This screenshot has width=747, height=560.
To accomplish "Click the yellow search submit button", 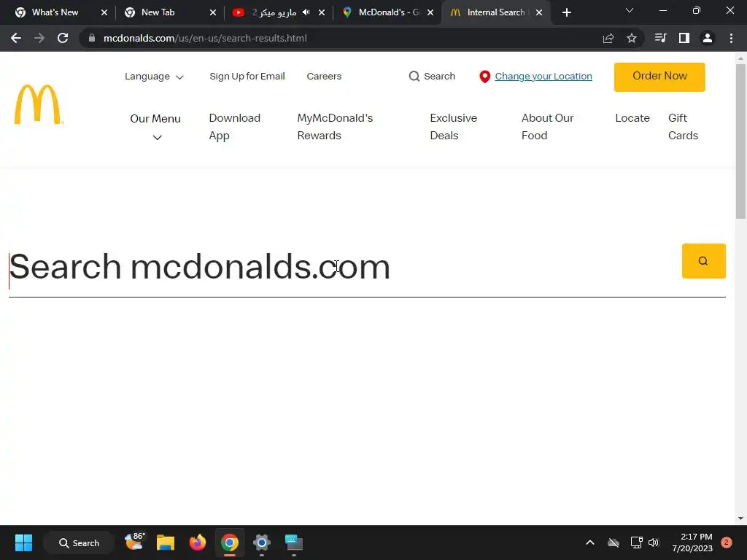I will pos(703,261).
